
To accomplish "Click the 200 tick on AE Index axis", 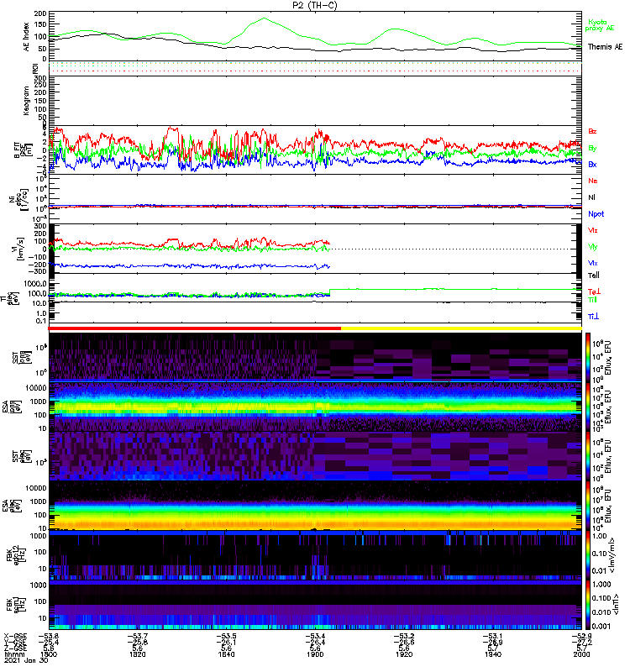I will (40, 13).
